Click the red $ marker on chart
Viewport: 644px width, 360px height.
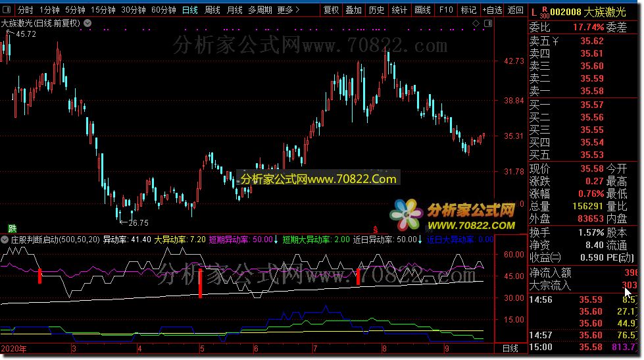[x=375, y=230]
